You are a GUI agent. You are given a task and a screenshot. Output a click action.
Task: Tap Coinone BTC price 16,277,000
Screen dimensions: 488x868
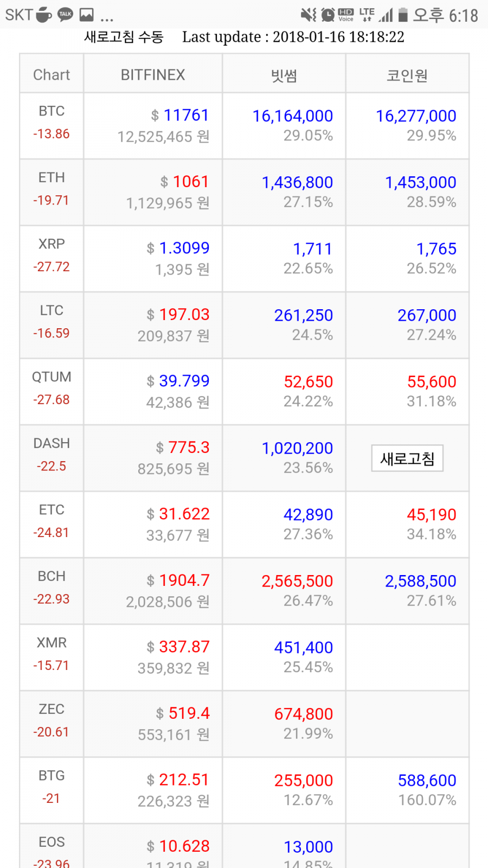[416, 116]
